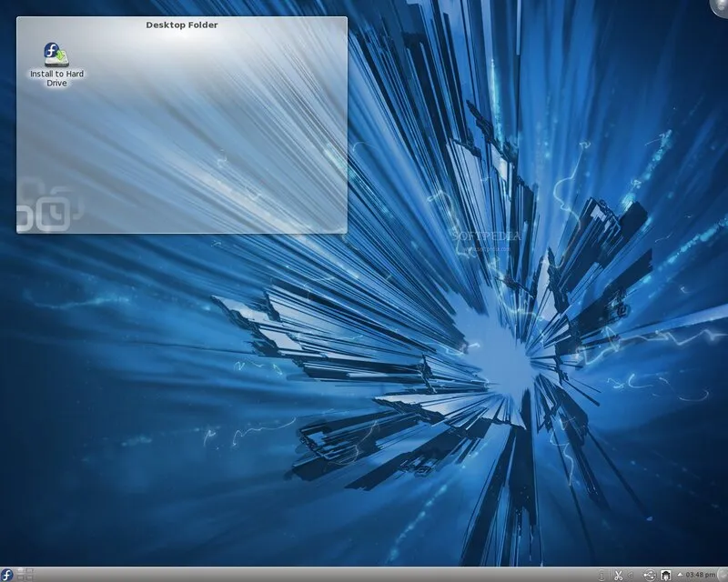Open the calendar from the 03:48 pm clock

pos(701,575)
